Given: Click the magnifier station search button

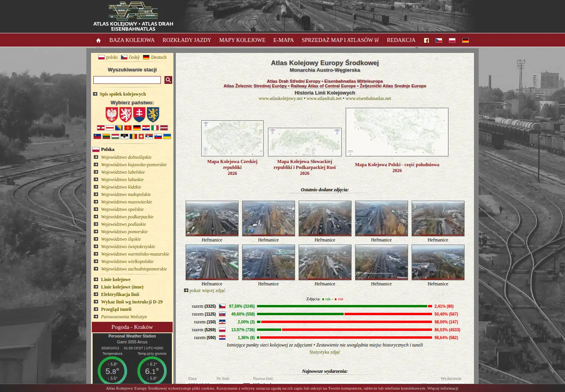Looking at the screenshot, I should 168,80.
